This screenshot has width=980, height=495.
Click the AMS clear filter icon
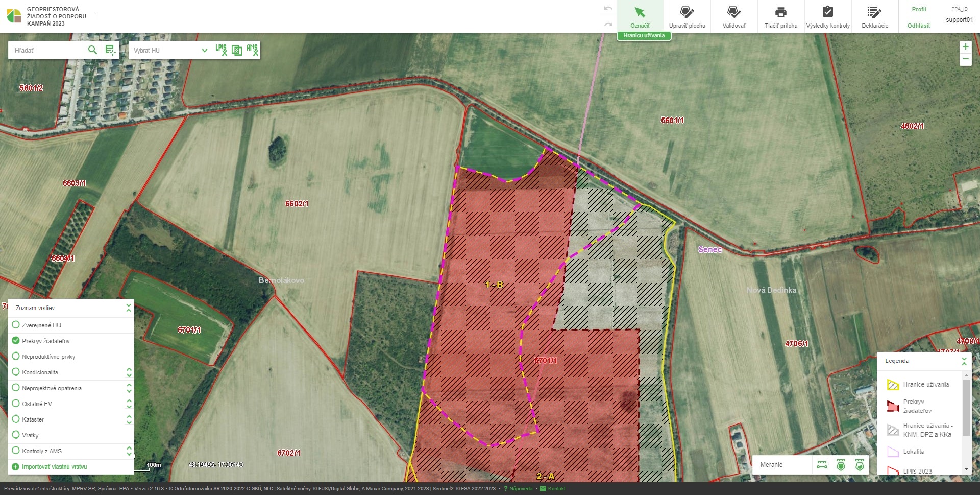[252, 50]
